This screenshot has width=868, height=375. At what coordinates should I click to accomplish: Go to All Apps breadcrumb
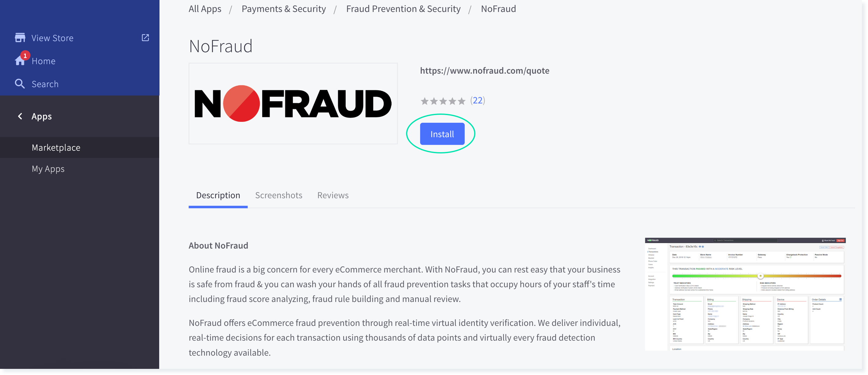pyautogui.click(x=205, y=9)
